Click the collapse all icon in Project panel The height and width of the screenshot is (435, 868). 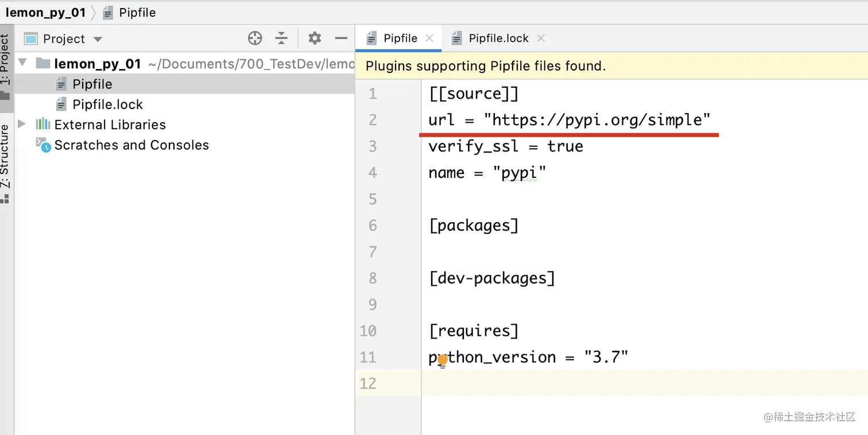(x=281, y=38)
